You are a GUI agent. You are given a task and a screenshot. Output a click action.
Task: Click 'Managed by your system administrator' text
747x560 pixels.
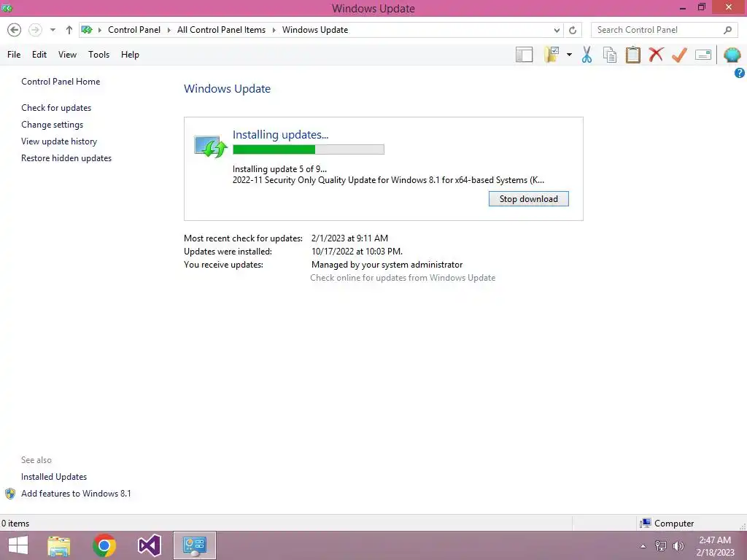point(387,265)
